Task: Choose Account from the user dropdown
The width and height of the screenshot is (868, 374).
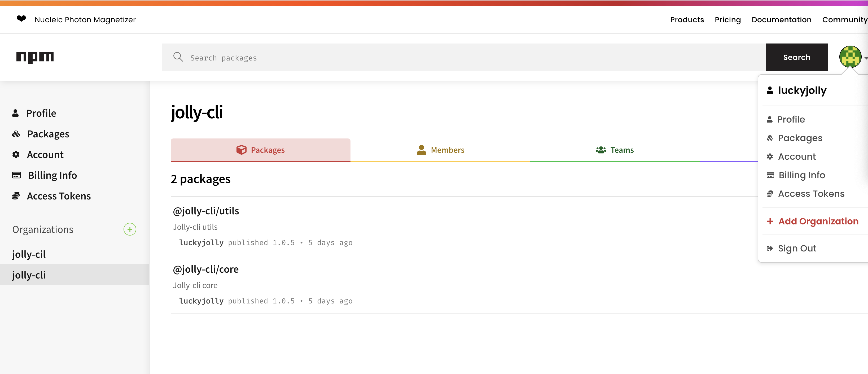Action: 797,156
